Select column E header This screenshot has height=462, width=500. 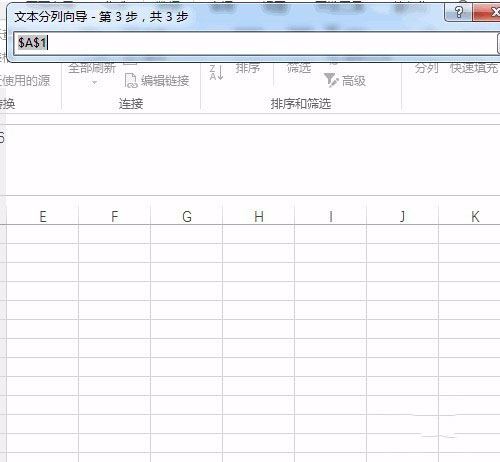click(42, 216)
